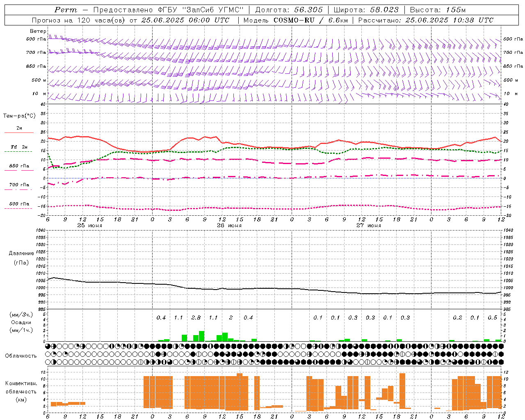
Task: Click the longitude value Долгота: 56.305
Action: (289, 10)
